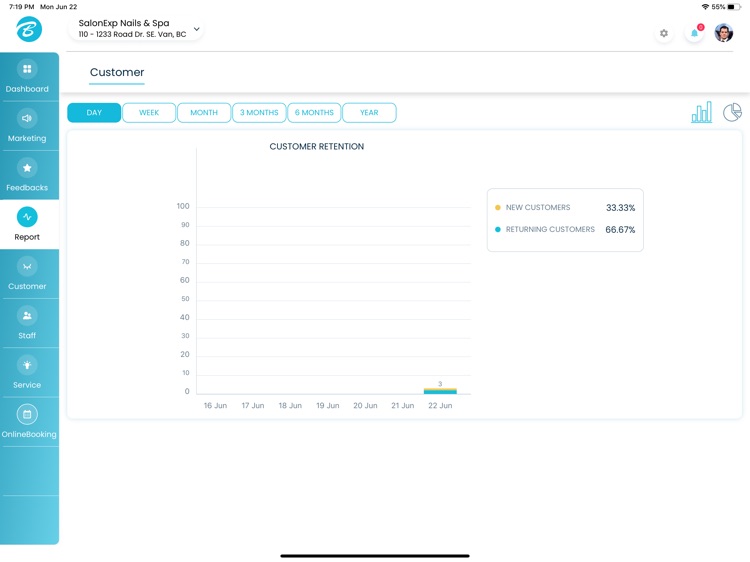Select the 3 MONTHS range filter

coord(259,113)
